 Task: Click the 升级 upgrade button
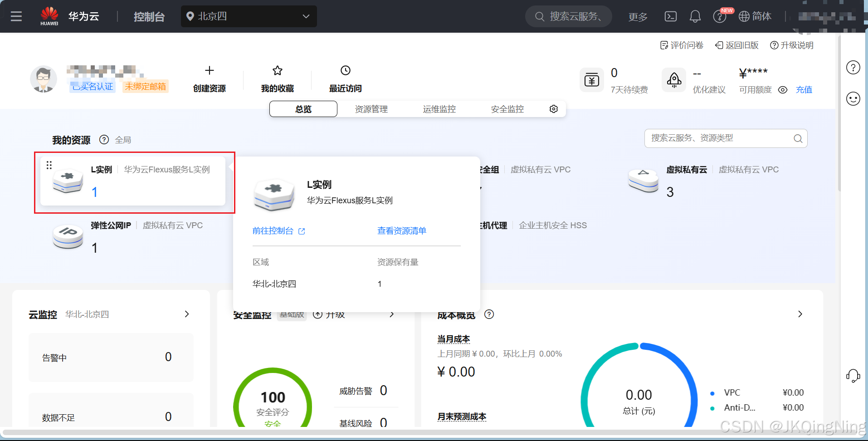click(x=329, y=314)
